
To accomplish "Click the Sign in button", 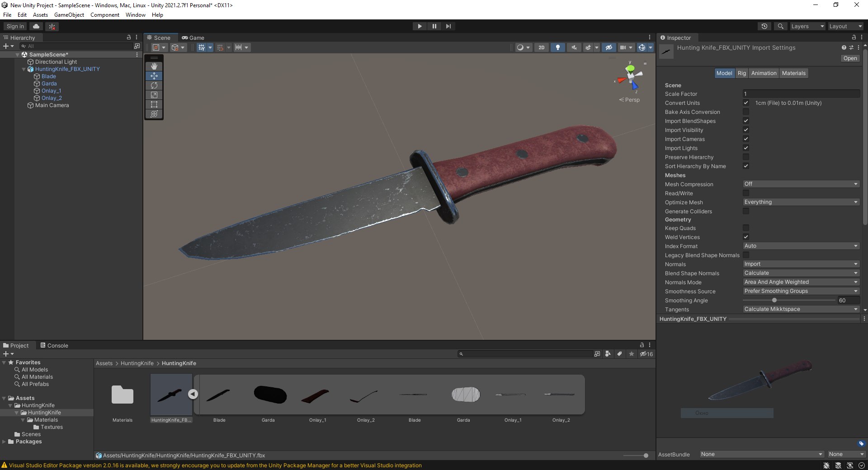I will [15, 26].
